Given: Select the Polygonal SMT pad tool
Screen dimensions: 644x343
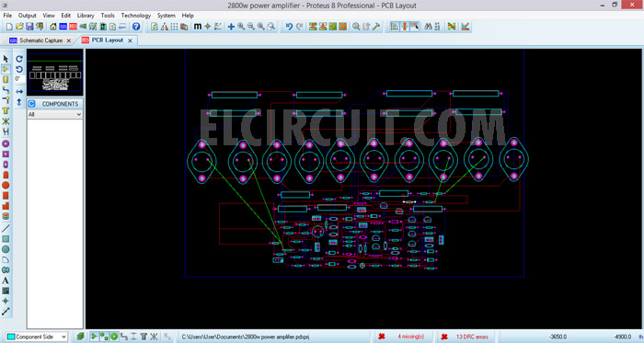Looking at the screenshot, I should pos(6,206).
